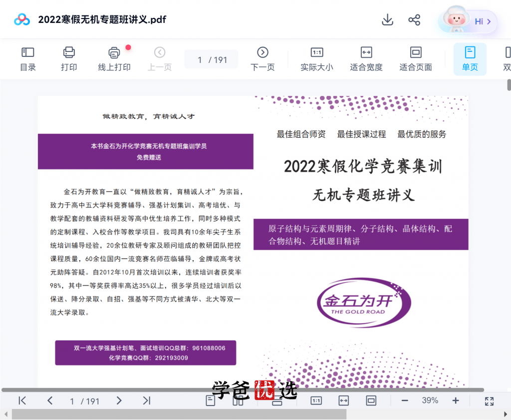This screenshot has height=420, width=511.
Task: Jump to last page in the bottom bar
Action: (x=147, y=401)
